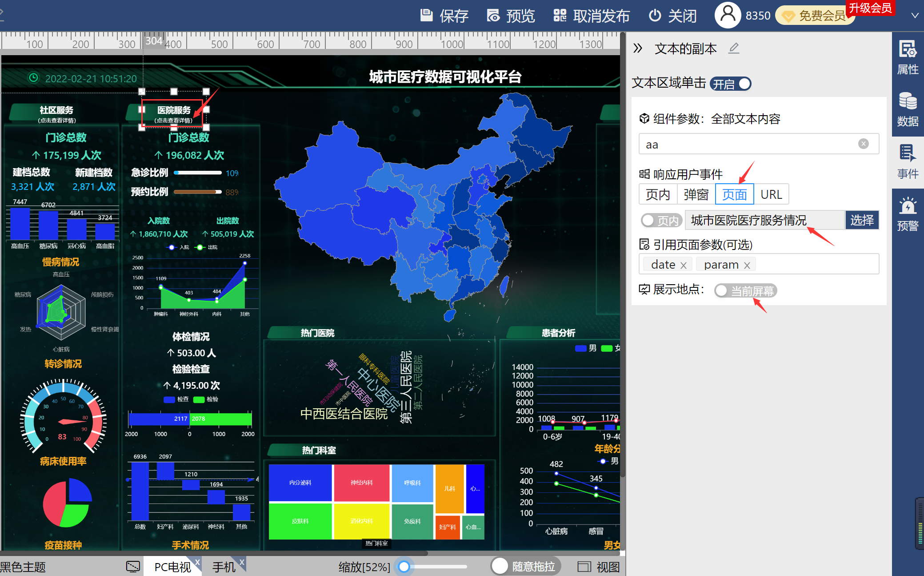Viewport: 924px width, 576px height.
Task: Click the 城市医疗数据可视化平台 title
Action: [445, 77]
